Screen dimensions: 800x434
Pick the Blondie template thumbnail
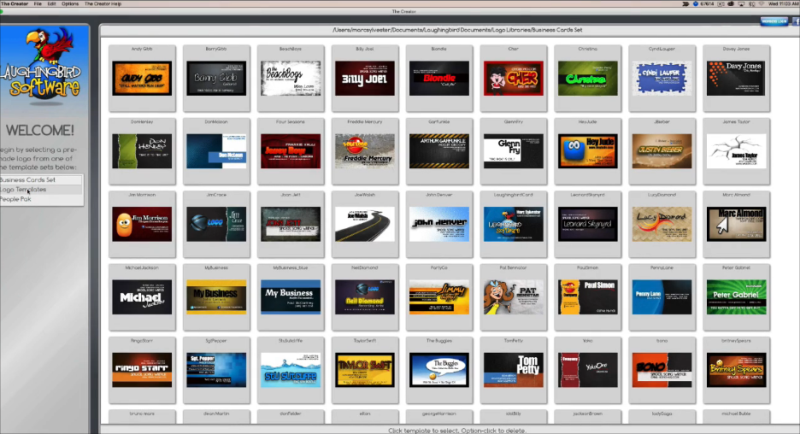coord(438,77)
